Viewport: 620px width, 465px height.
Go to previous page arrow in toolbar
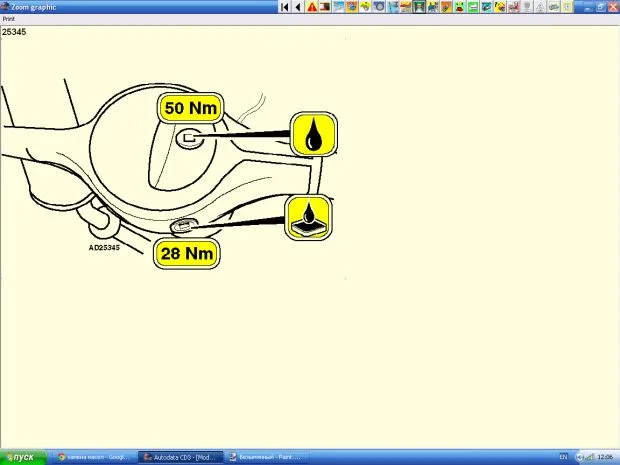point(298,6)
